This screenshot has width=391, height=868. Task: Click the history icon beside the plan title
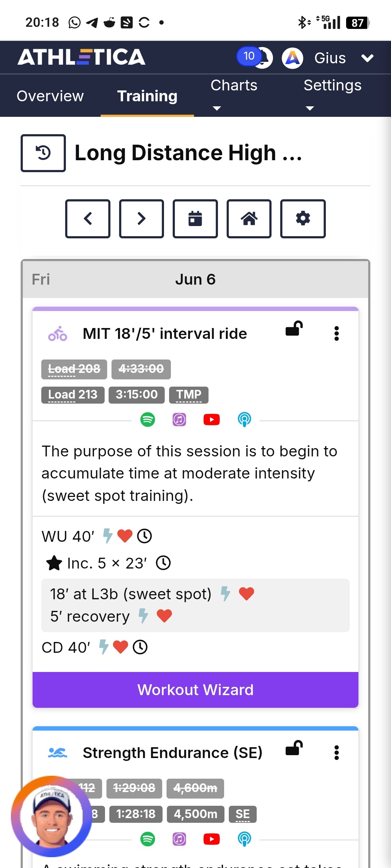click(43, 153)
